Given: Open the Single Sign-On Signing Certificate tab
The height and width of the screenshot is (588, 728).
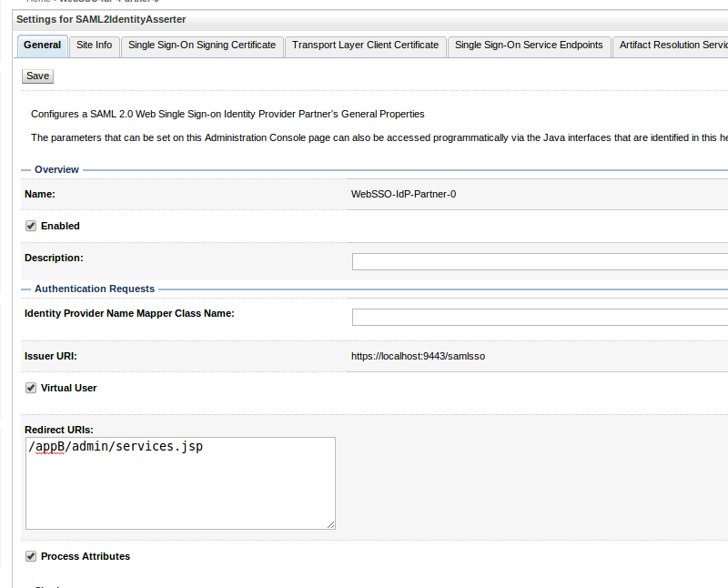Looking at the screenshot, I should 202,46.
